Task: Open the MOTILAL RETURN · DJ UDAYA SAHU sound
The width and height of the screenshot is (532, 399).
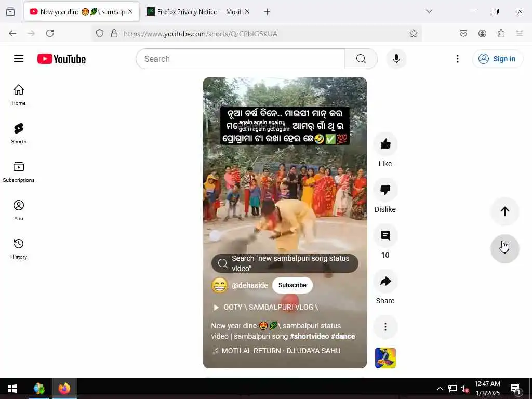Action: coord(276,351)
